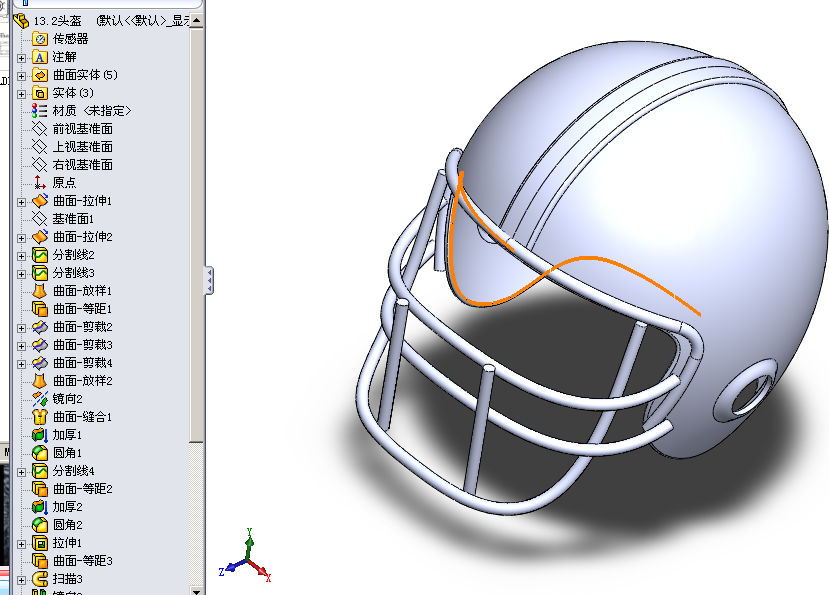Click the 曲面-等距3 offset icon

click(40, 561)
